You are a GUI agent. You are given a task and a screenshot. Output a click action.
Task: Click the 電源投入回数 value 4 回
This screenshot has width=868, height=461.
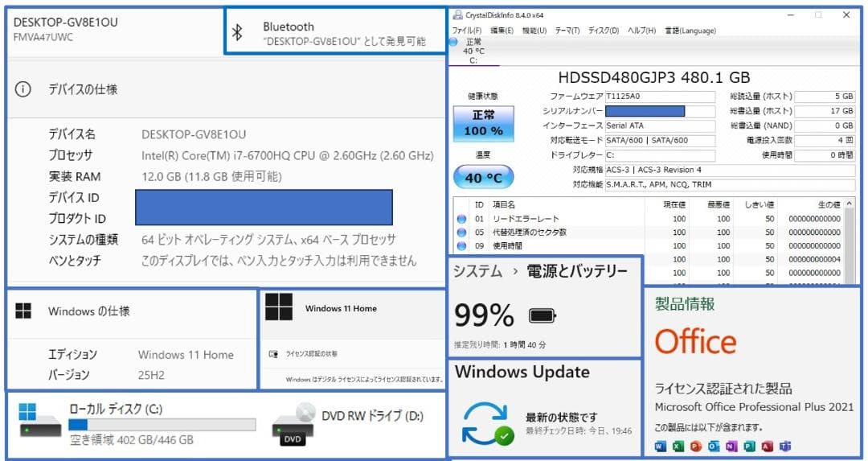coord(825,141)
